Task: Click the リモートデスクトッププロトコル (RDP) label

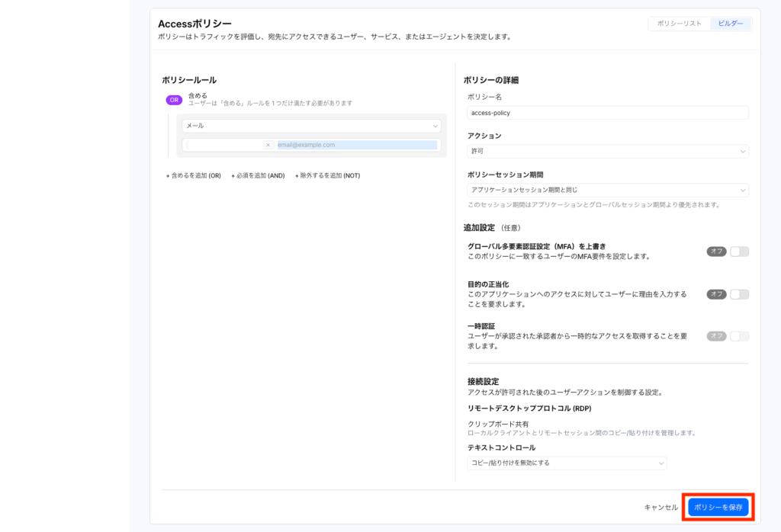Action: (529, 408)
